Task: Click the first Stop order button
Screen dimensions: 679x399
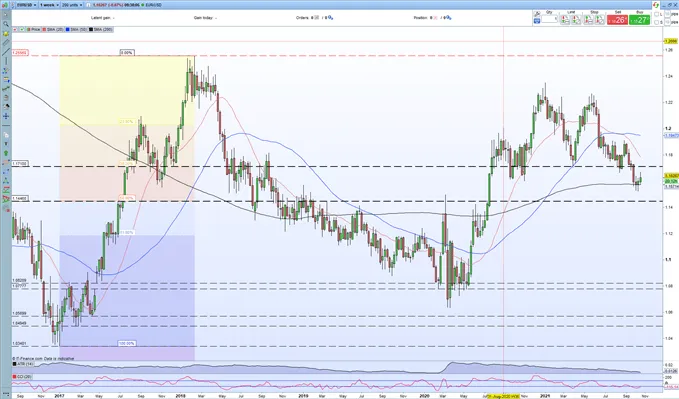Action: coord(588,19)
